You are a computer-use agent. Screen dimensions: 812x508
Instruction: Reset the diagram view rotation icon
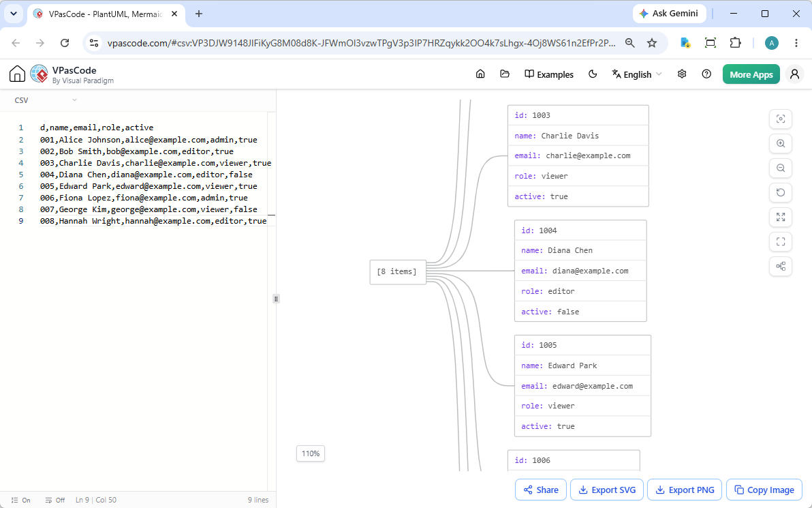pyautogui.click(x=781, y=192)
